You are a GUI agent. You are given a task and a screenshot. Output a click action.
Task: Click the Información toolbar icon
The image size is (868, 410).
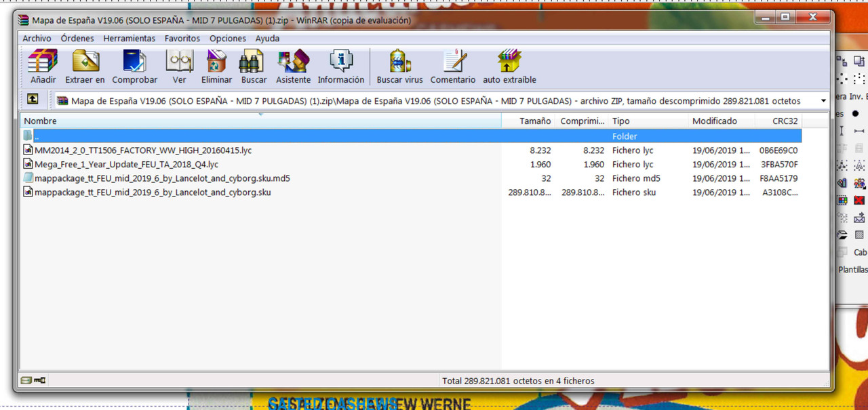pos(341,61)
